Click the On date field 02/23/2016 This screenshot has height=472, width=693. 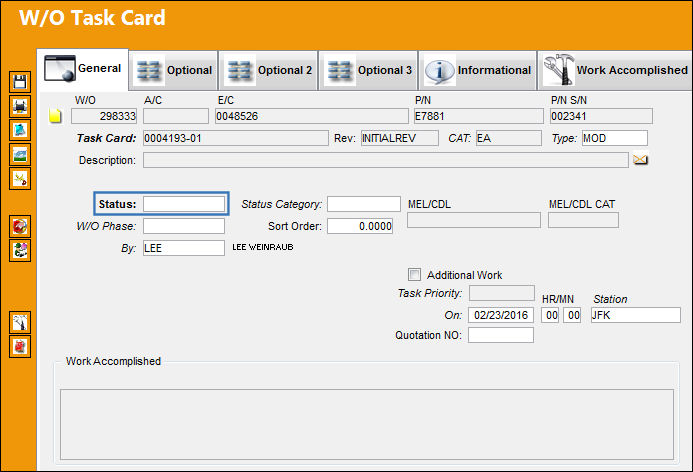point(501,315)
